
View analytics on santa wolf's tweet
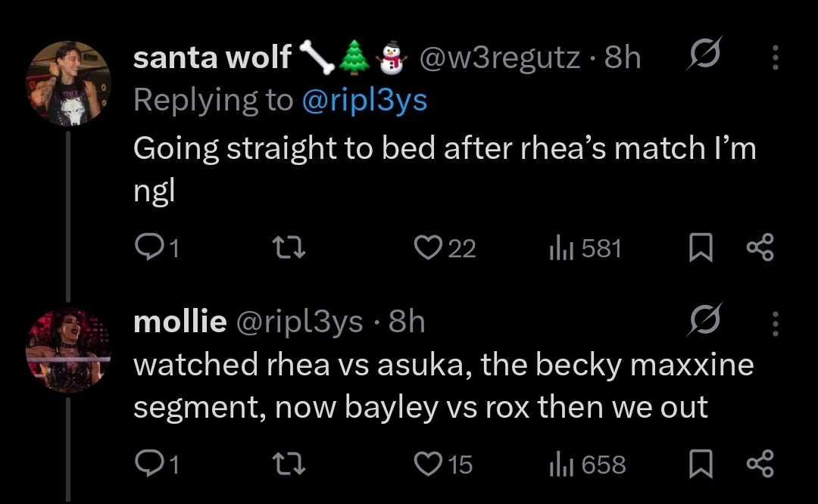(559, 248)
